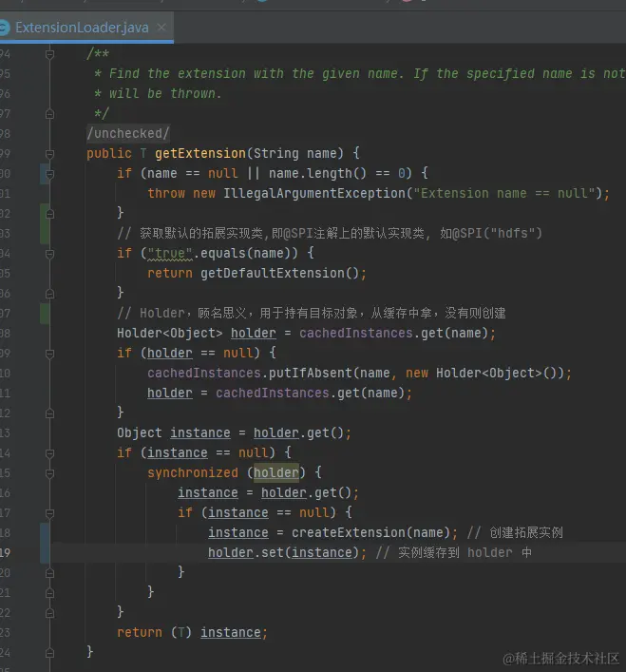Close the ExtensionLoader.java tab

[161, 28]
